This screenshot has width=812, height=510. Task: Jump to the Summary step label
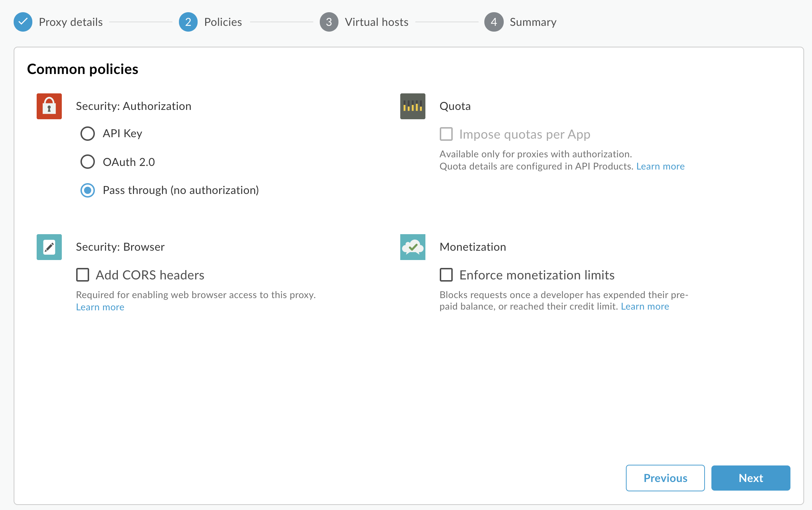(533, 22)
